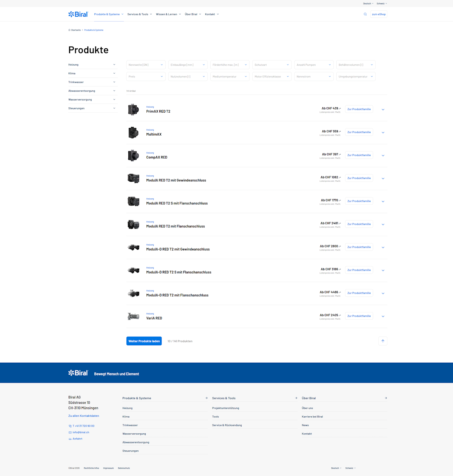
Task: Expand ModulA-D RED T2 S mit Flanschanschluss row
Action: [383, 270]
